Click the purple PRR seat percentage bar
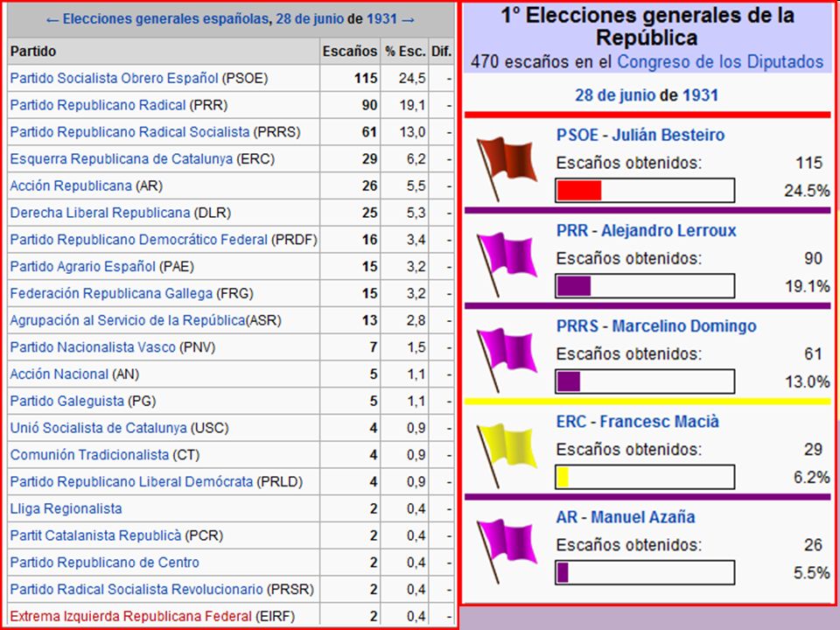840x630 pixels. (x=645, y=286)
